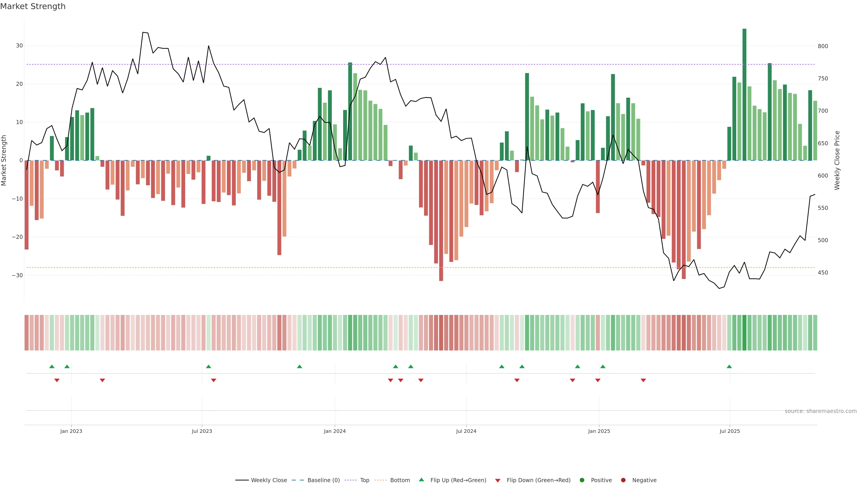
Task: Click the last Flip Down marker in 2025
Action: click(643, 380)
